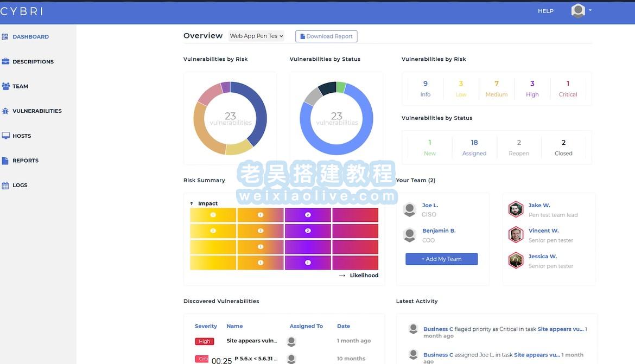
Task: Open the HELP menu in header
Action: 545,11
